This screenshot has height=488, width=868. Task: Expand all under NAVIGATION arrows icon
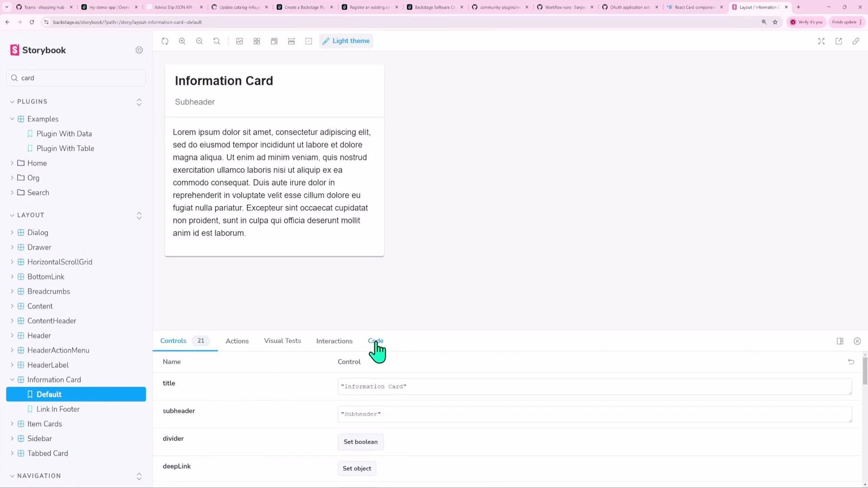click(139, 476)
